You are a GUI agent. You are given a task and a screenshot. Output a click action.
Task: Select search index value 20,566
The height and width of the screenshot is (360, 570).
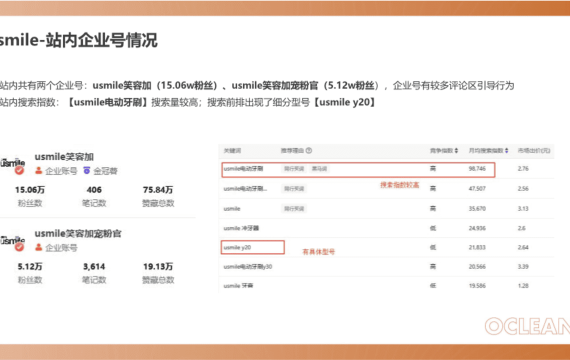point(477,267)
